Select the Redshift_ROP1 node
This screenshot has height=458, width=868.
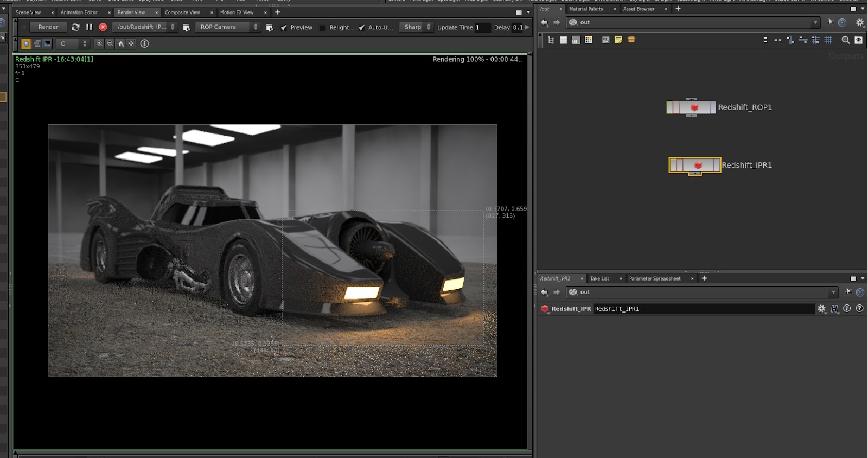pyautogui.click(x=691, y=107)
